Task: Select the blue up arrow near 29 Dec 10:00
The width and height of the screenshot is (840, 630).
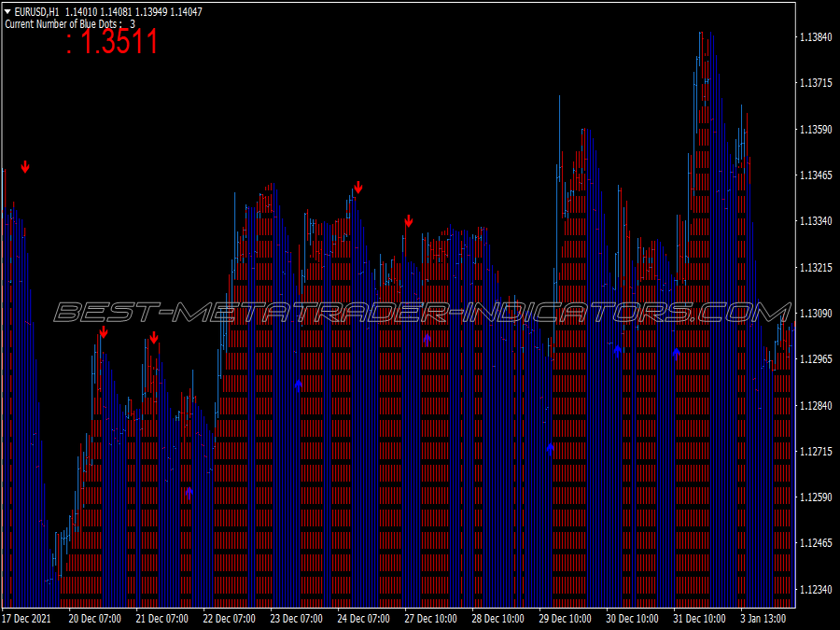Action: (550, 449)
